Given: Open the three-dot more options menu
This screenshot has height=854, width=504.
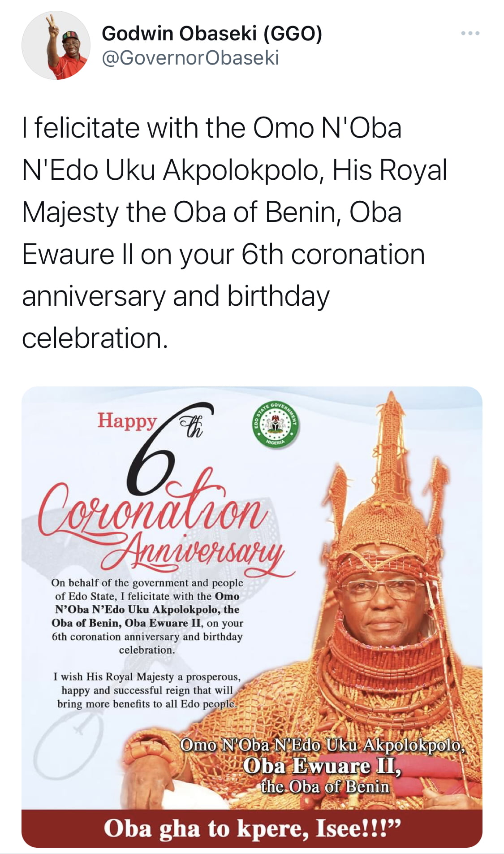Looking at the screenshot, I should [470, 33].
